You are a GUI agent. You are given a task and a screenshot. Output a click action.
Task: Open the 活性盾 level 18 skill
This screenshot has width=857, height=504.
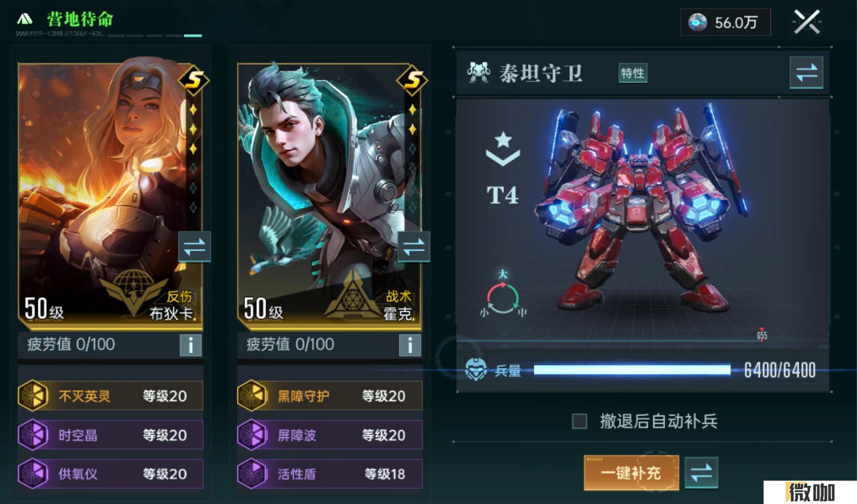click(x=330, y=474)
